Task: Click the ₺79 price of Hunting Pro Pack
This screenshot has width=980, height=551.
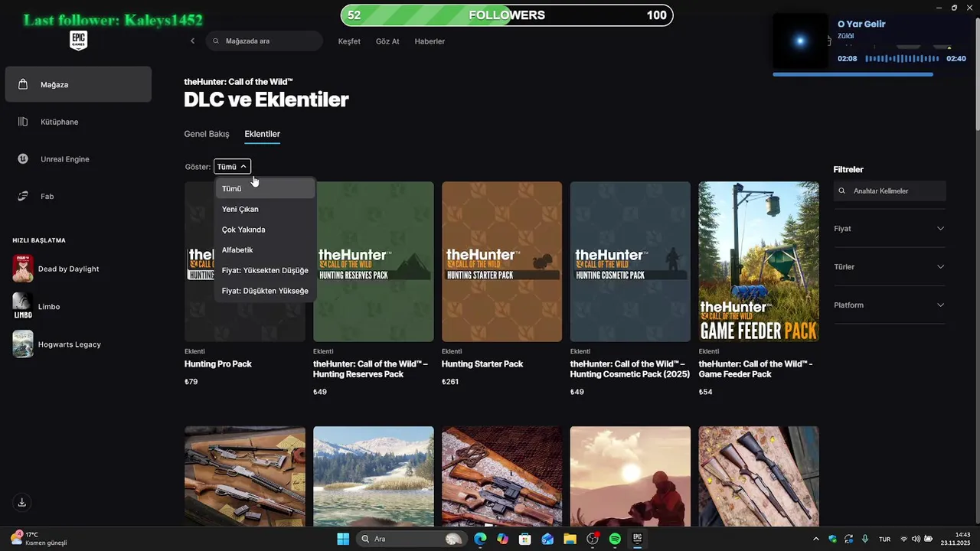Action: 191,382
